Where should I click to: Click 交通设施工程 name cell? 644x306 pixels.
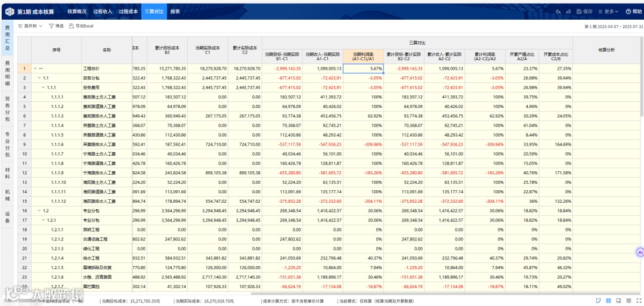107,239
